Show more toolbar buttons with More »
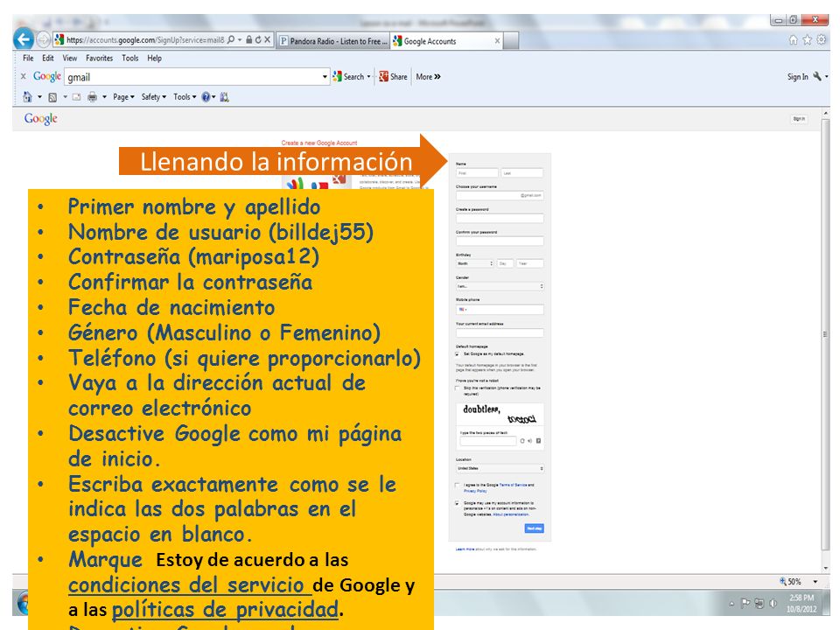Viewport: 840px width, 630px height. point(428,77)
